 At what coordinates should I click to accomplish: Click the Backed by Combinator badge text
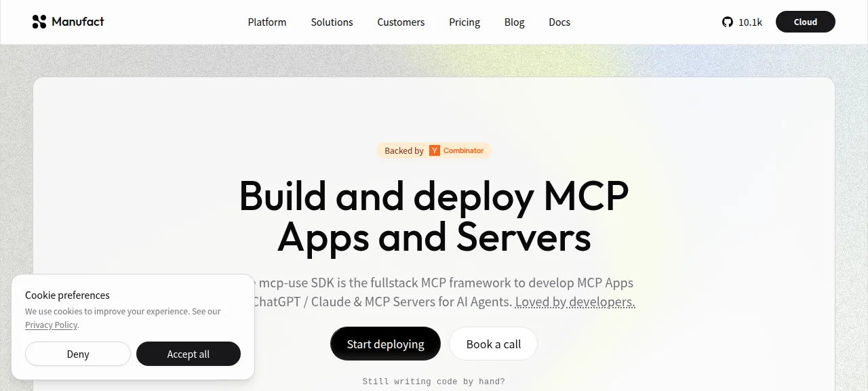434,150
